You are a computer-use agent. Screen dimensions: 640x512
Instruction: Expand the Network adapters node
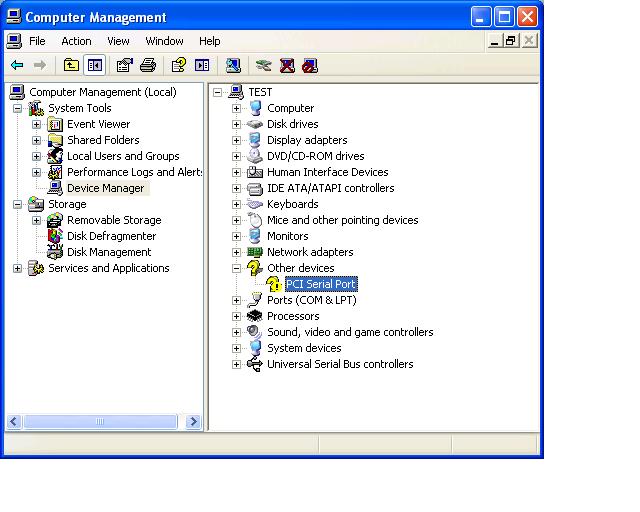(237, 252)
